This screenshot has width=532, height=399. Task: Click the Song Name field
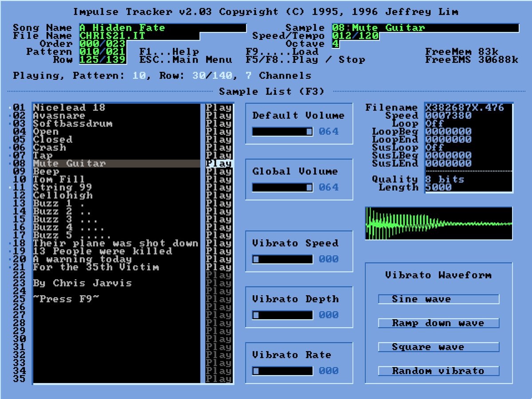click(x=163, y=28)
